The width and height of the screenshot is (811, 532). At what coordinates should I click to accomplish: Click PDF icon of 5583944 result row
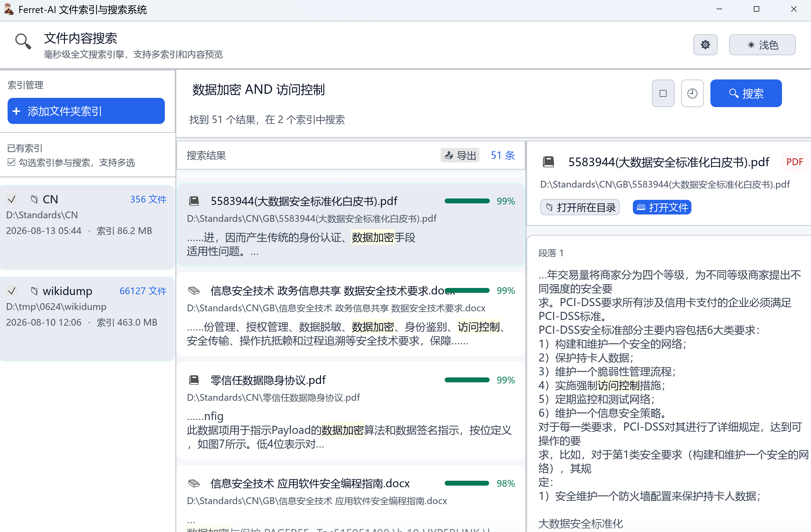pyautogui.click(x=194, y=201)
